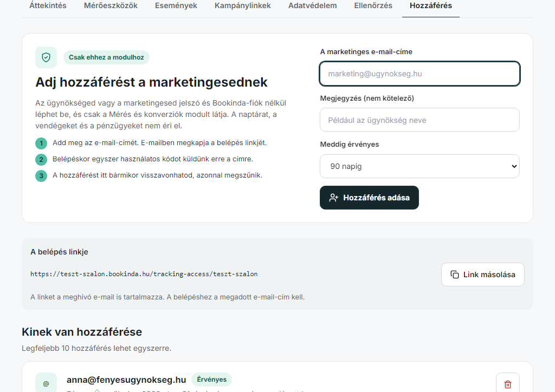Click the Hozzáférés adása button

point(369,198)
